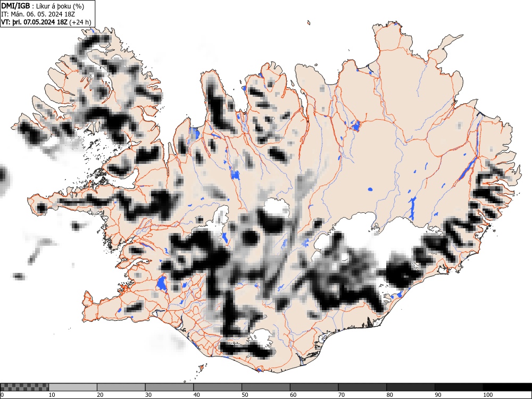Click the legend label '30'

point(148,395)
